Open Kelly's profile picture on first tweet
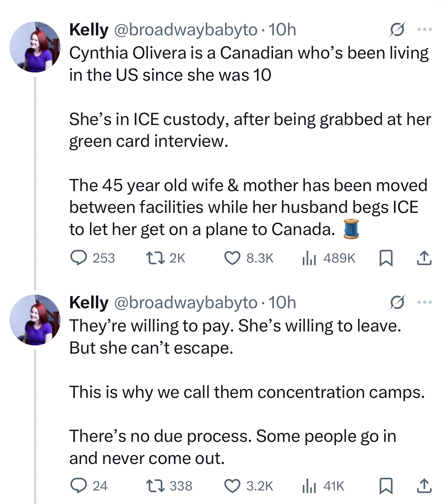This screenshot has width=444, height=504. click(35, 47)
